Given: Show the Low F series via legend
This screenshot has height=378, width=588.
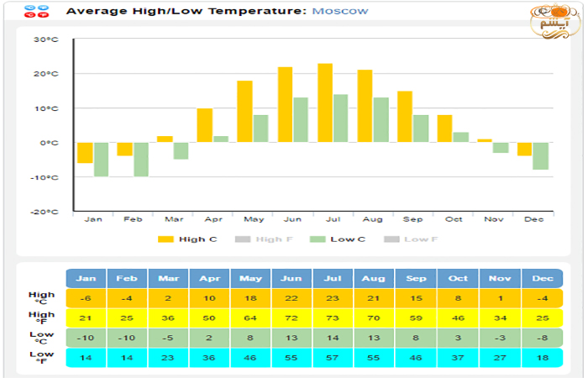Looking at the screenshot, I should (x=422, y=239).
